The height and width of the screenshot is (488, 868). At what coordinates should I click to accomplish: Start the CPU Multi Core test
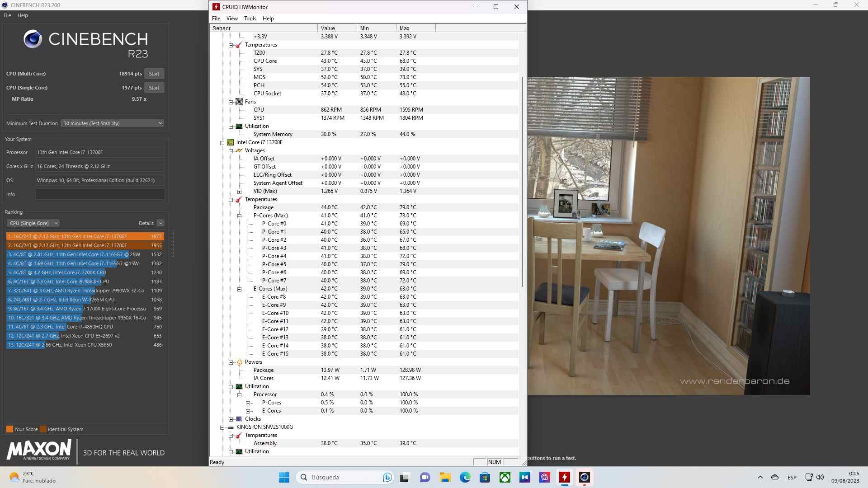[154, 74]
